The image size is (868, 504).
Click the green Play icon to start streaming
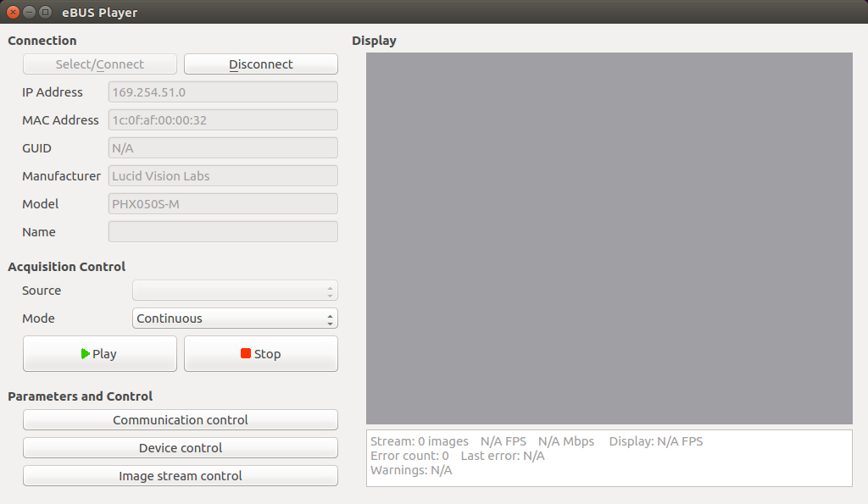[x=85, y=353]
